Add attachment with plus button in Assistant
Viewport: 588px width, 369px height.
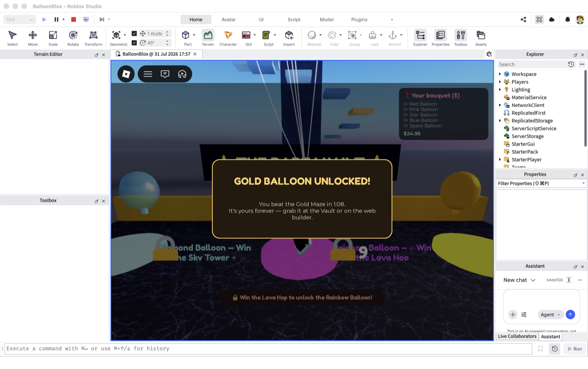pos(513,314)
